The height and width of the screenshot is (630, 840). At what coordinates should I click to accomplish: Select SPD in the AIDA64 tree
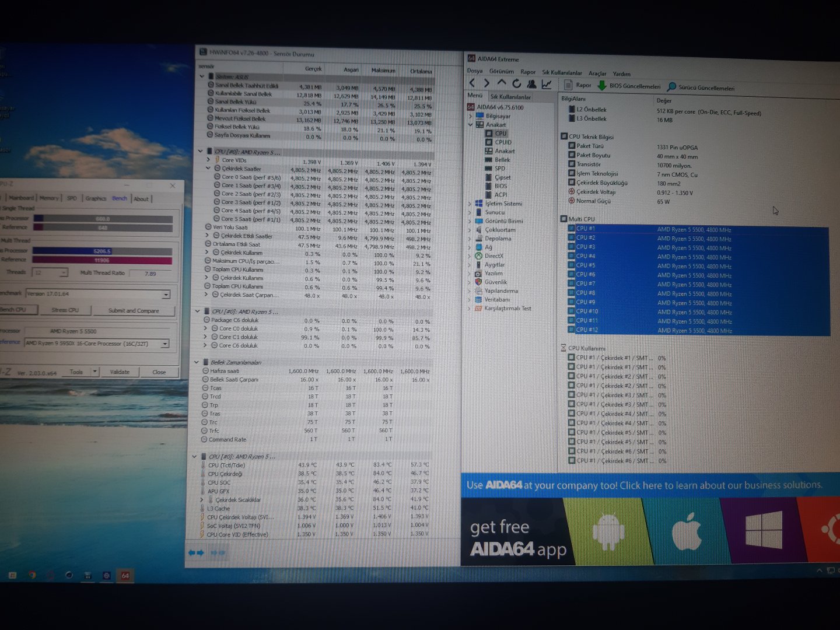[495, 168]
